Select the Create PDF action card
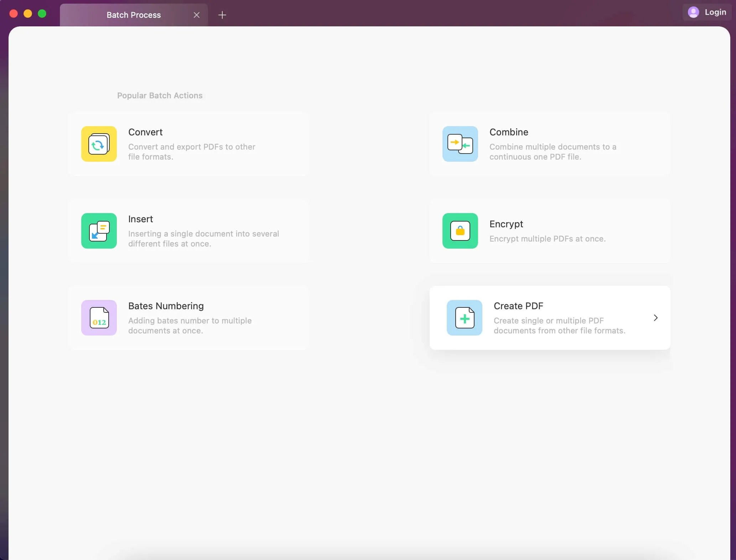The height and width of the screenshot is (560, 736). [x=549, y=318]
